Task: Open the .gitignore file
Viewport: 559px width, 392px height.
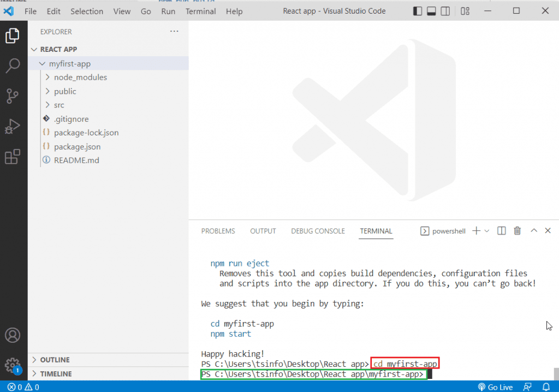Action: click(x=108, y=119)
